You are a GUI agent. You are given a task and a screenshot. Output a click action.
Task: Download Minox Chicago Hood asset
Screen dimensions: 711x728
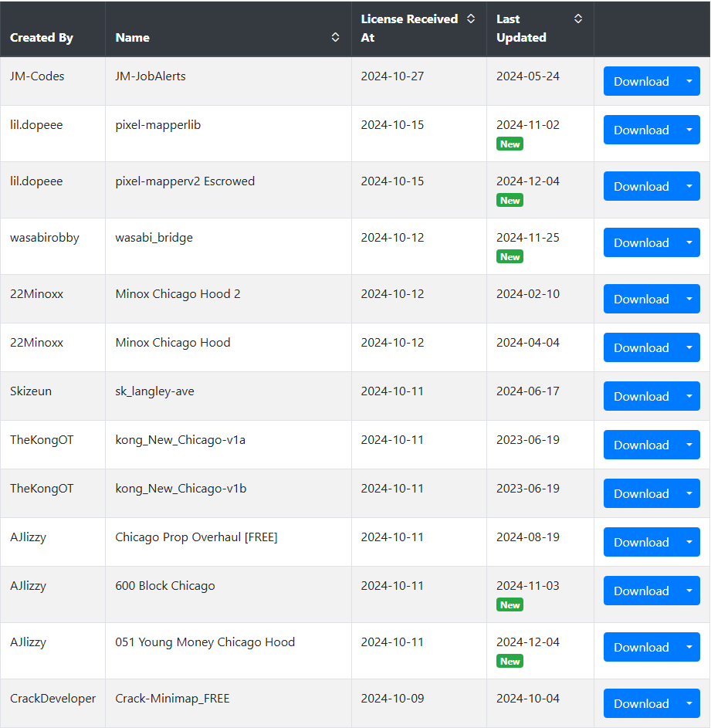tap(642, 347)
